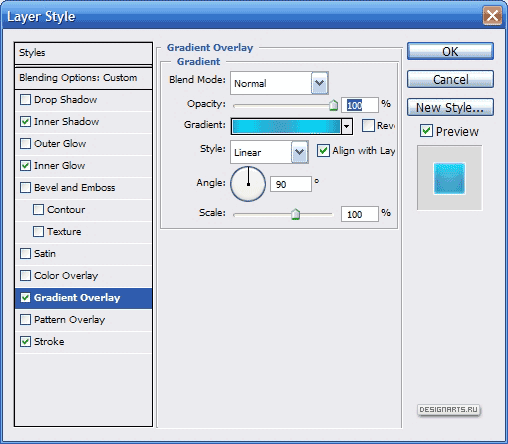Image resolution: width=508 pixels, height=444 pixels.
Task: Click the Style Linear combo box
Action: coord(269,152)
